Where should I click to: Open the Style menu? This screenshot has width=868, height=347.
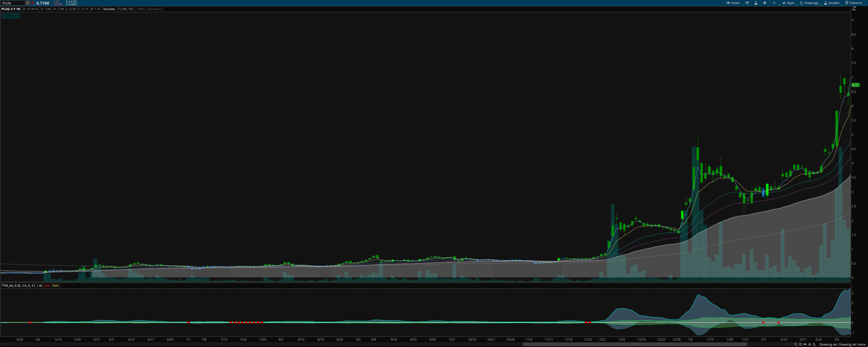tap(788, 3)
